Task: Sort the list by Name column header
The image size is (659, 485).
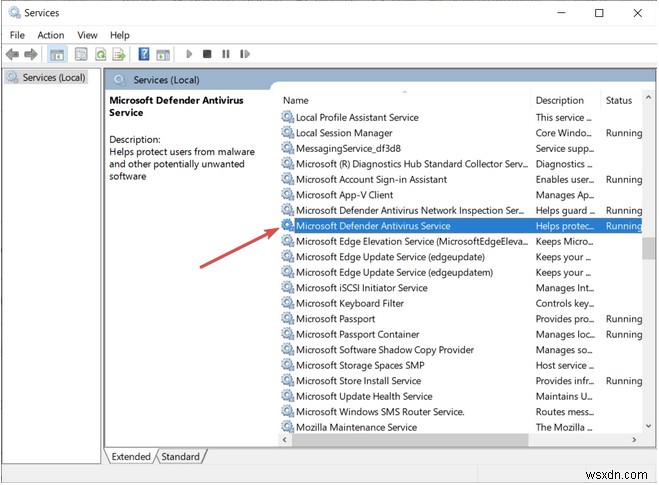Action: [x=295, y=101]
